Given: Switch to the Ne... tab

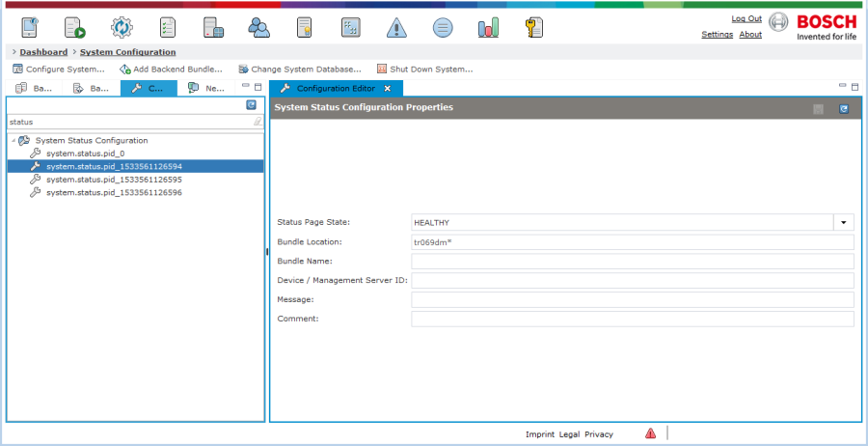Looking at the screenshot, I should coord(206,88).
